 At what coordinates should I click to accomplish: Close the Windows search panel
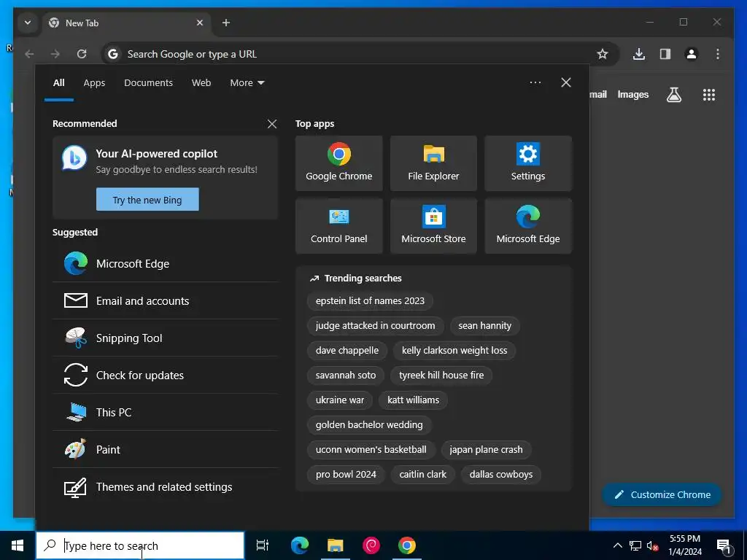click(x=566, y=83)
